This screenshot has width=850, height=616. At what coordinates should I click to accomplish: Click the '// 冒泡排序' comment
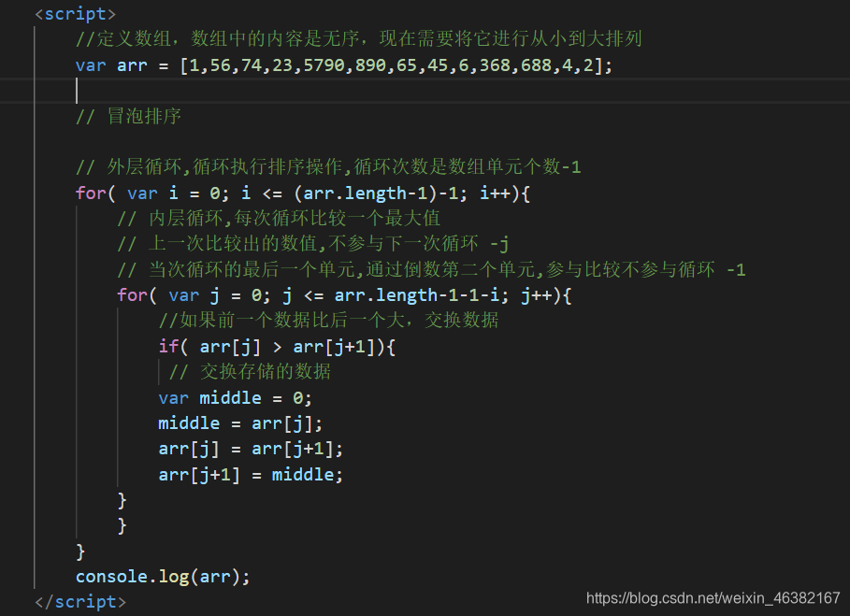(x=128, y=117)
